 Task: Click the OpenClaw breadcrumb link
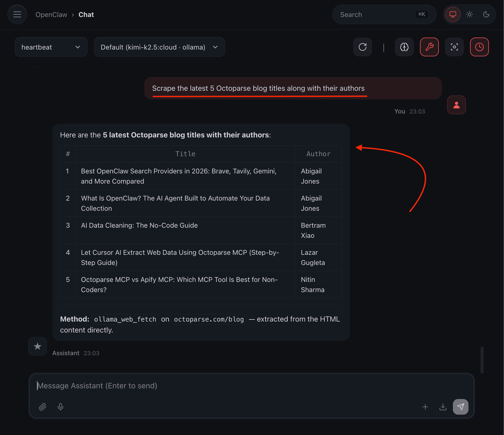point(51,15)
